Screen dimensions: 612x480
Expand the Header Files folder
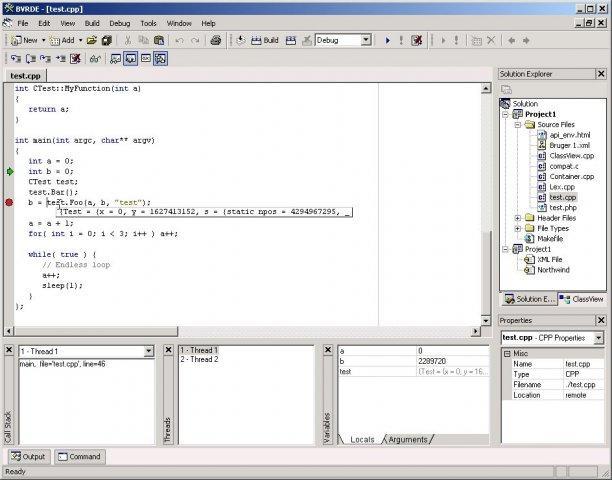[519, 217]
